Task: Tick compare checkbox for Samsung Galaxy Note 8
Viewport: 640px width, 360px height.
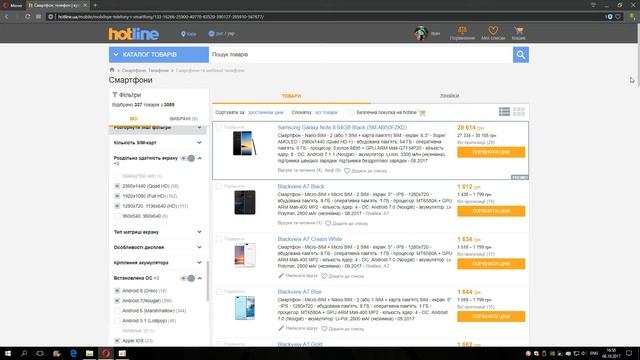Action: 219,128
